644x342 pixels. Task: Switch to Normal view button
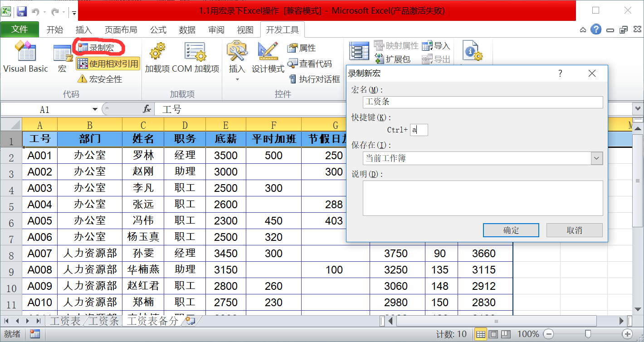click(480, 334)
